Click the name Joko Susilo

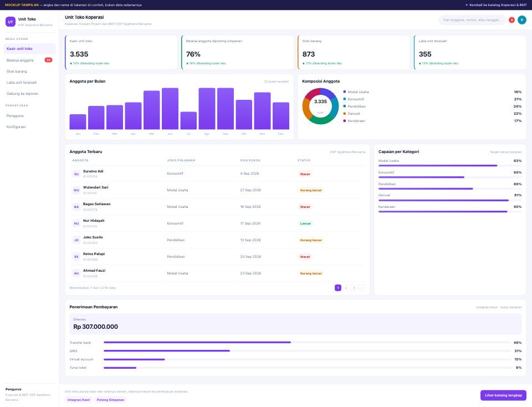tap(93, 237)
